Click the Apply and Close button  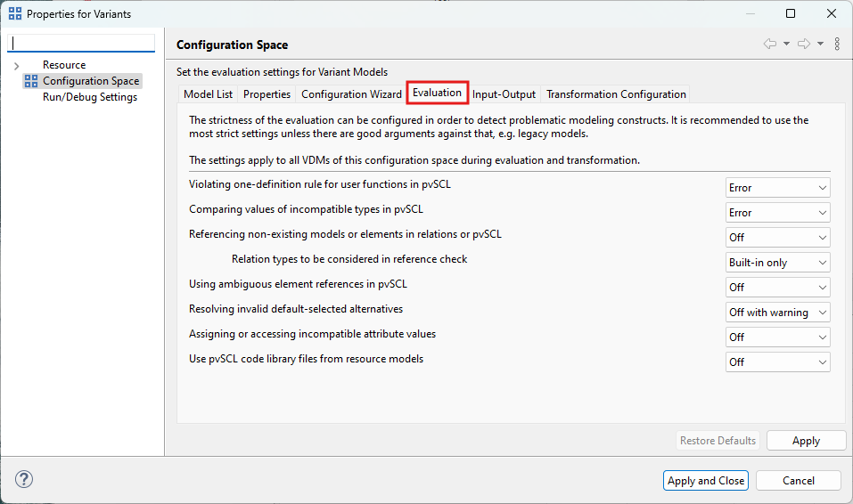pyautogui.click(x=706, y=480)
